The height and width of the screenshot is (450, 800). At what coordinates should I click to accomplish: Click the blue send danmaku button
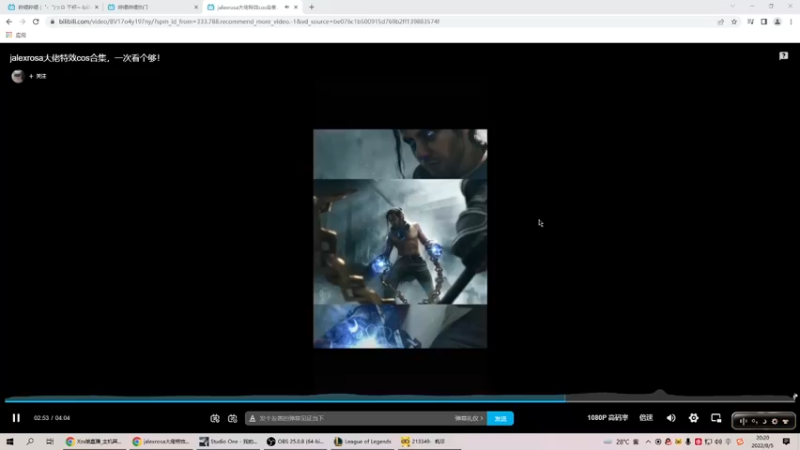click(500, 418)
